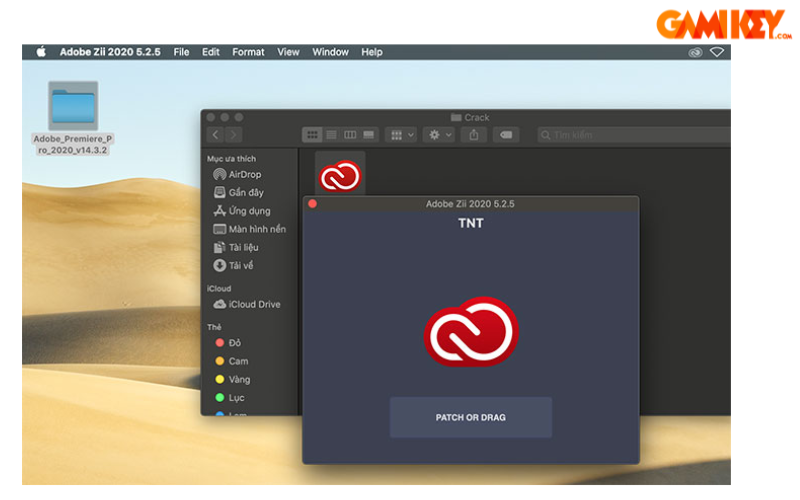Click the Wi-Fi status icon
Image resolution: width=800 pixels, height=500 pixels.
point(716,52)
